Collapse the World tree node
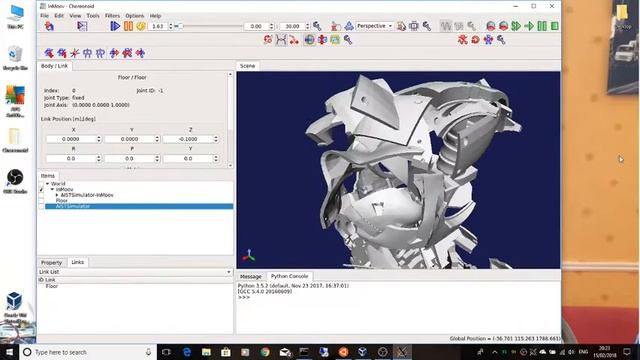The width and height of the screenshot is (640, 360). 47,184
